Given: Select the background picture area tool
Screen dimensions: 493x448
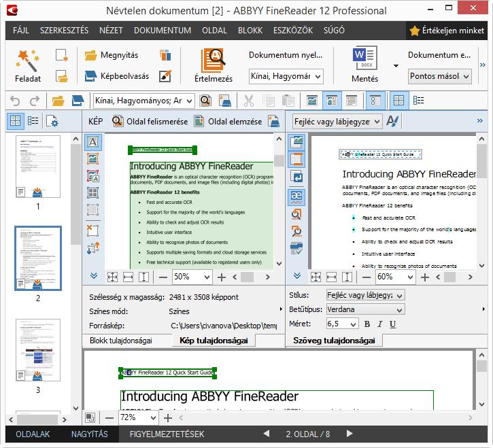Looking at the screenshot, I should 92,176.
